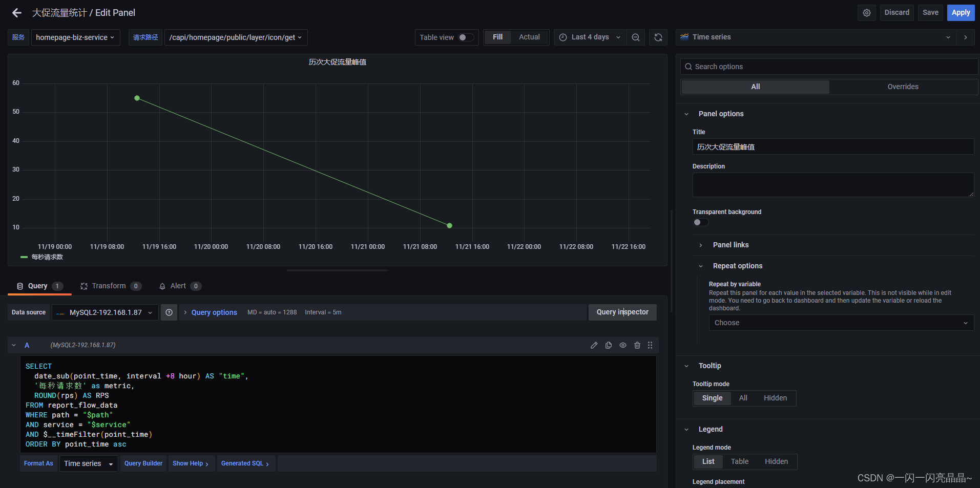Duplicate query A using the copy icon
980x488 pixels.
[608, 345]
